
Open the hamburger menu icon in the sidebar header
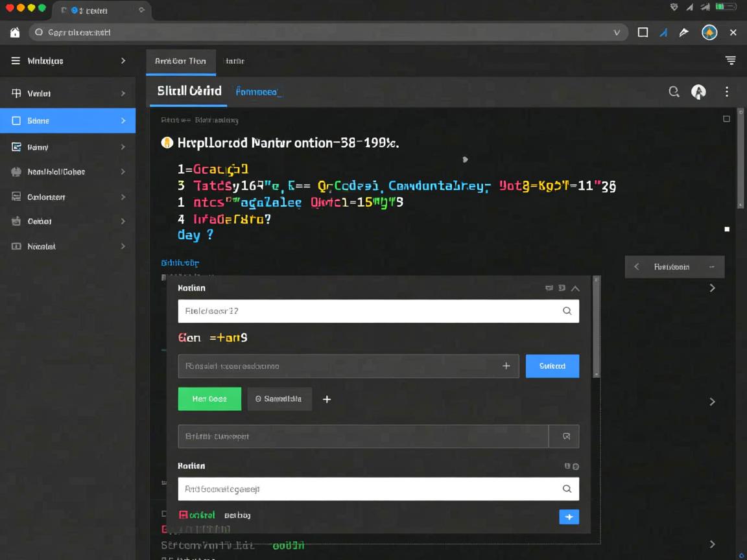point(16,61)
